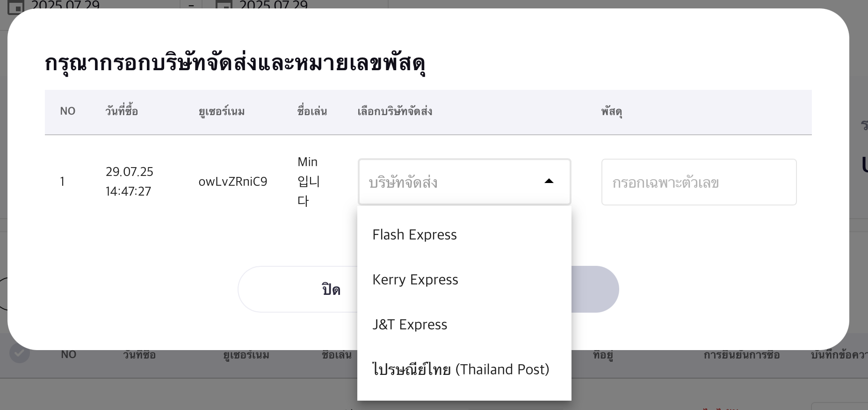The width and height of the screenshot is (868, 410).
Task: Click the เลือกบริษัทจัดส่ง column header
Action: [395, 111]
